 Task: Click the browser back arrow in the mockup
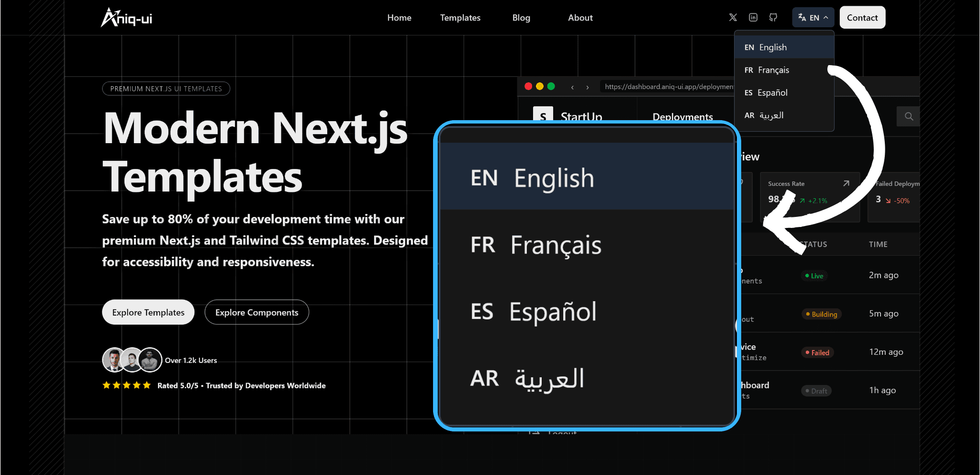coord(572,87)
